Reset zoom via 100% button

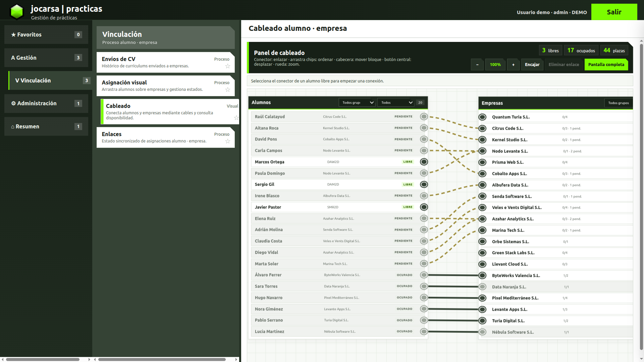495,65
